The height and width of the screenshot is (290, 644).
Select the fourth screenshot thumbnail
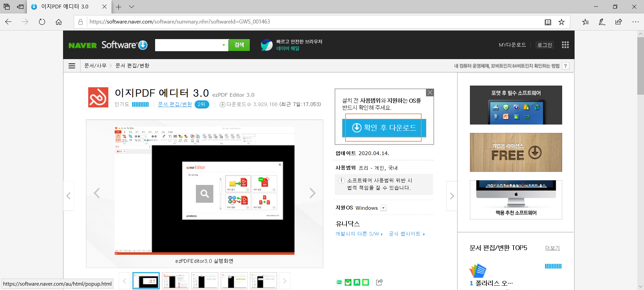click(234, 281)
